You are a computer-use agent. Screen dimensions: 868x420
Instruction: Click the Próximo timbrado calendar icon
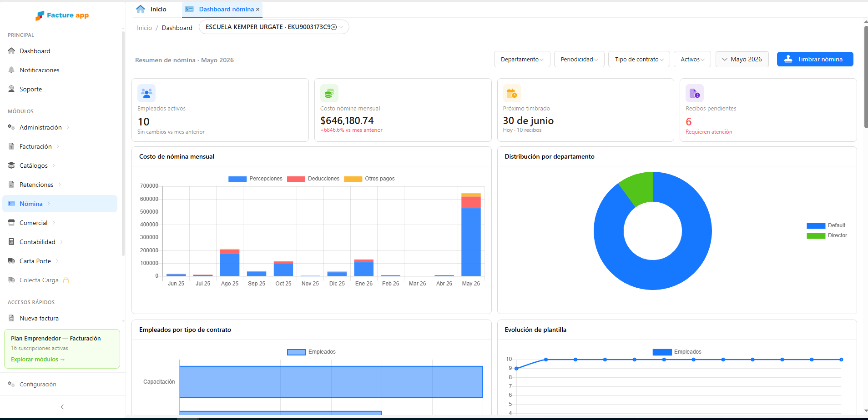pyautogui.click(x=512, y=93)
